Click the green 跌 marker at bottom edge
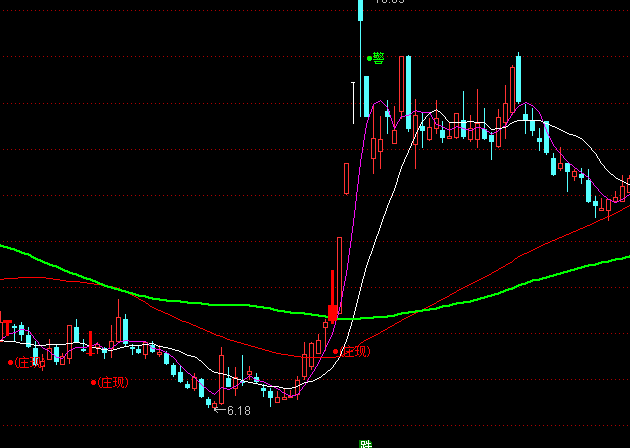 366,443
